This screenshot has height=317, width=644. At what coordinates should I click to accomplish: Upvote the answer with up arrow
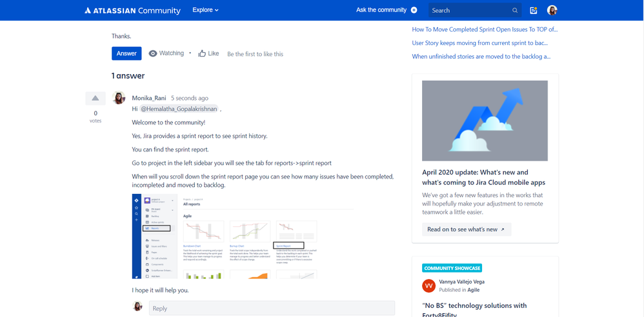[96, 98]
